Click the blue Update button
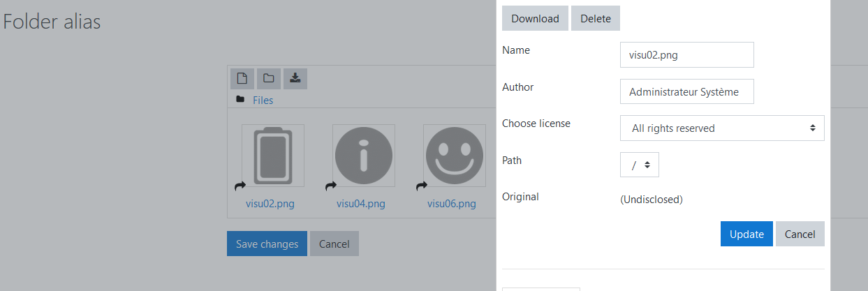 pyautogui.click(x=746, y=234)
